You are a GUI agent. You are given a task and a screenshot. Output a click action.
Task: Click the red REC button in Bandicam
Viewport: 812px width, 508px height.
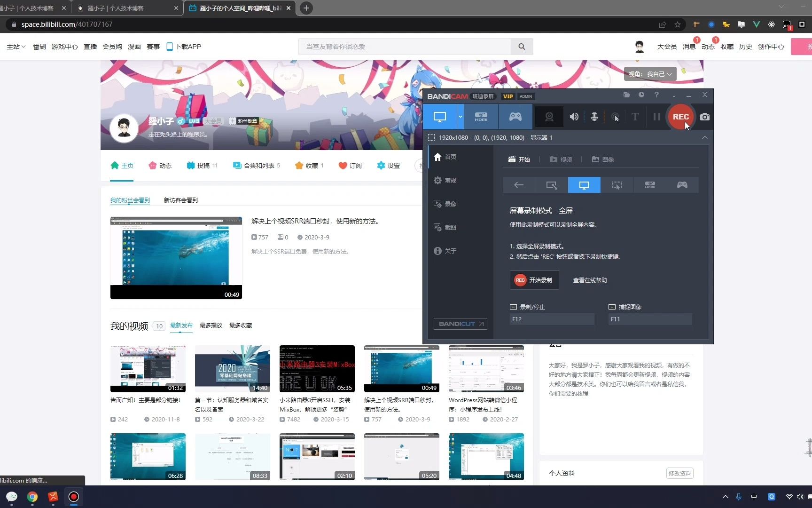pyautogui.click(x=680, y=117)
